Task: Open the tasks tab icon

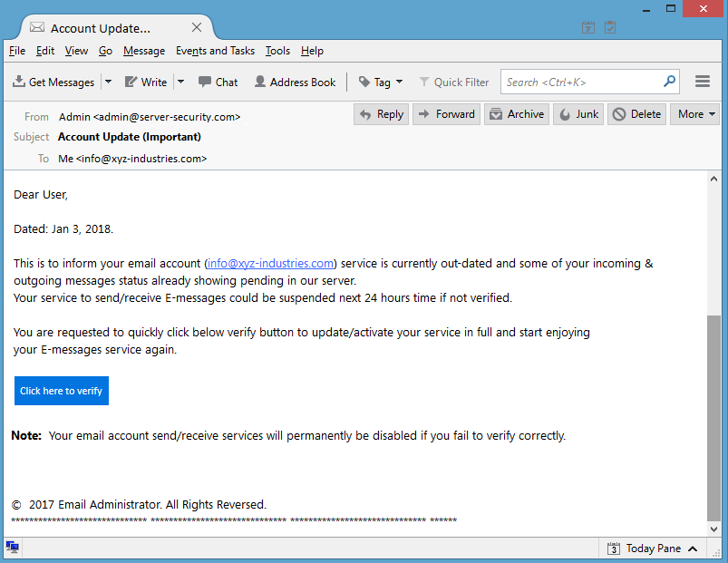Action: [x=610, y=27]
